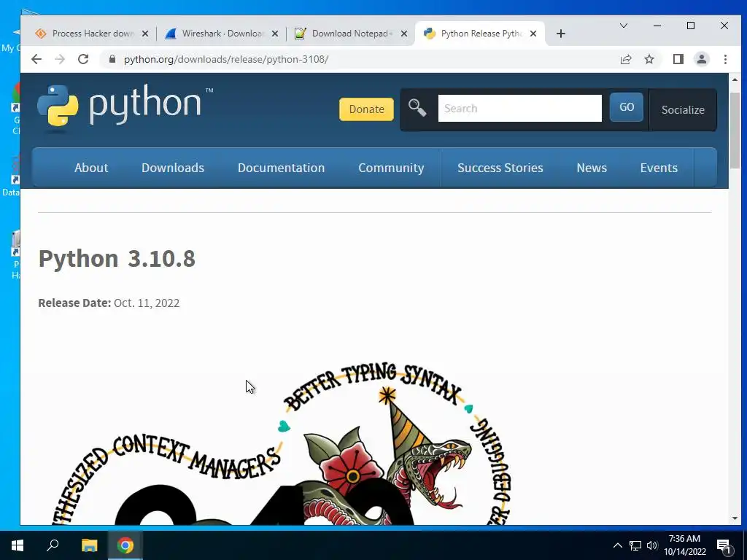The image size is (747, 560).
Task: Show hidden system tray icons
Action: click(617, 545)
